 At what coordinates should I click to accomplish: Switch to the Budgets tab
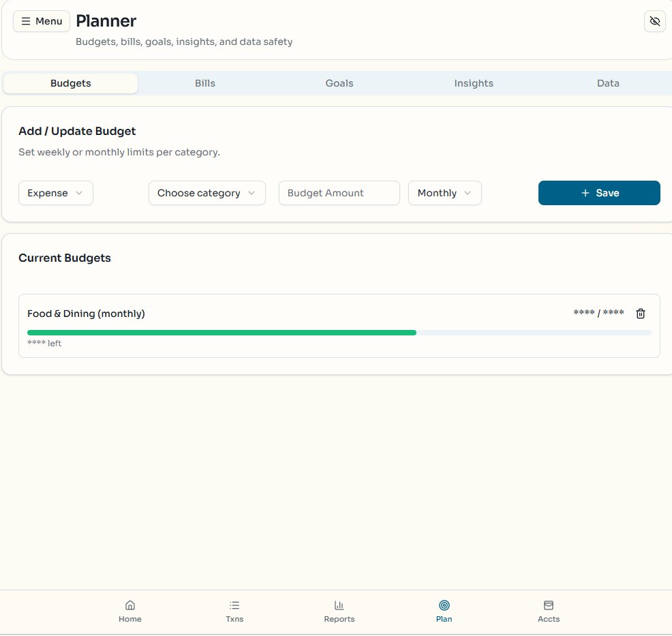pyautogui.click(x=71, y=83)
